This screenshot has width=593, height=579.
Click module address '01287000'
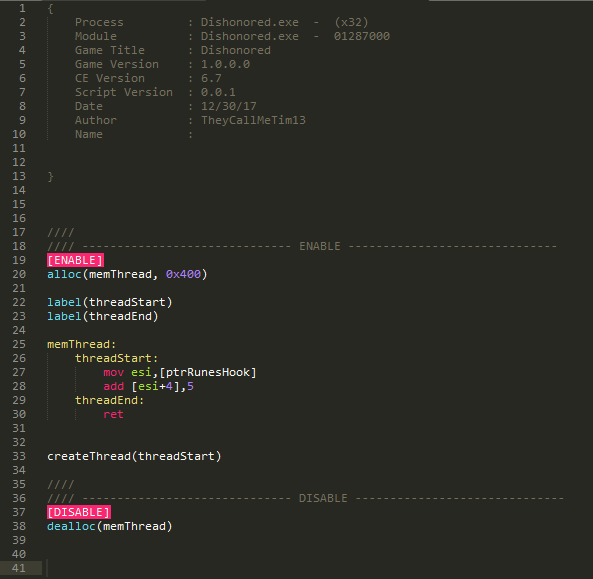[362, 36]
